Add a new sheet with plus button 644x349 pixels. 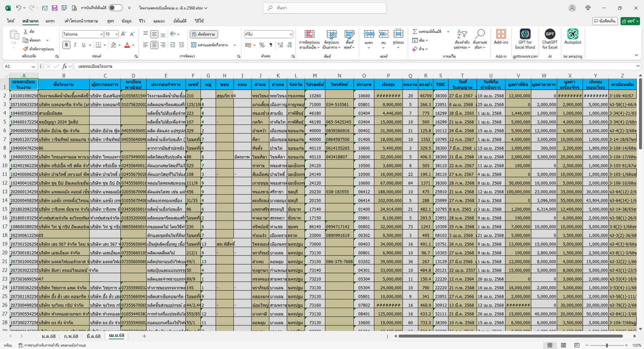[144, 336]
